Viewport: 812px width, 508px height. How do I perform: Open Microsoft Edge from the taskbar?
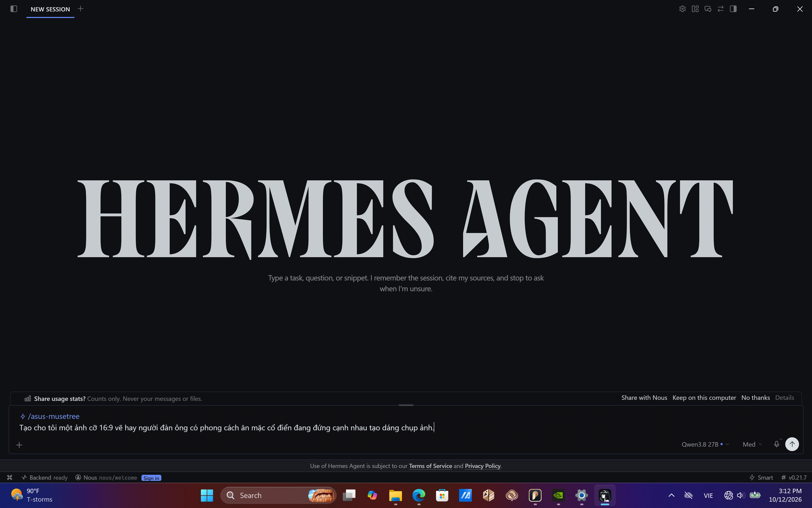click(x=419, y=495)
